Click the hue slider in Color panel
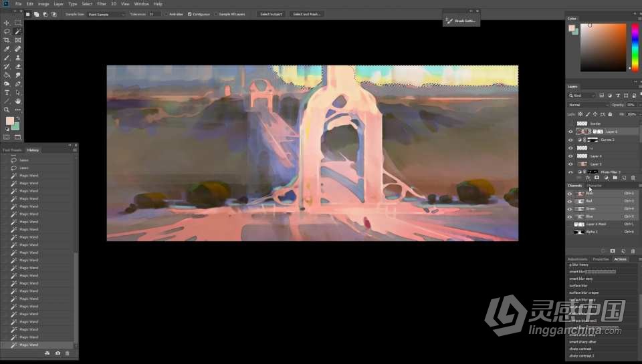The width and height of the screenshot is (642, 364). 635,47
